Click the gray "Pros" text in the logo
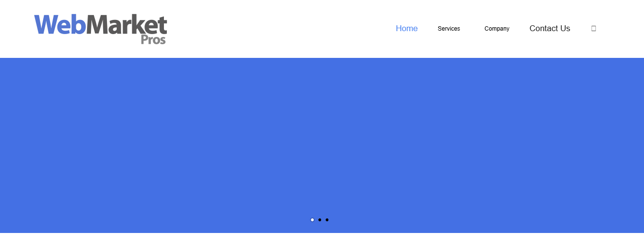 pyautogui.click(x=153, y=40)
